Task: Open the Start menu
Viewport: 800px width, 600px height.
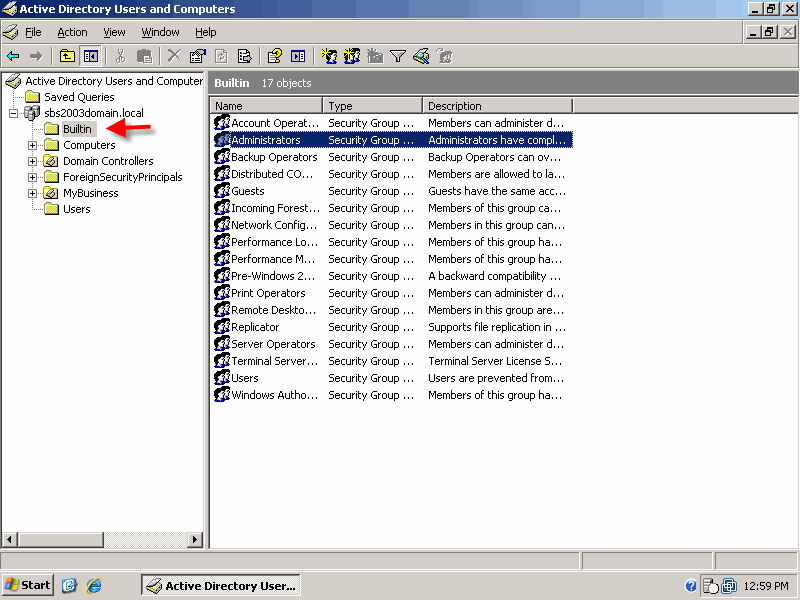Action: tap(28, 585)
